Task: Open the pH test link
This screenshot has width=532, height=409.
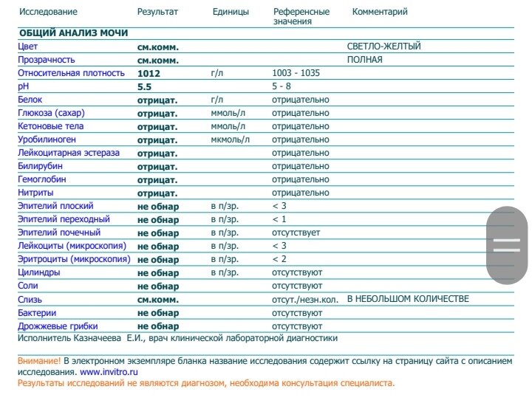Action: (24, 86)
